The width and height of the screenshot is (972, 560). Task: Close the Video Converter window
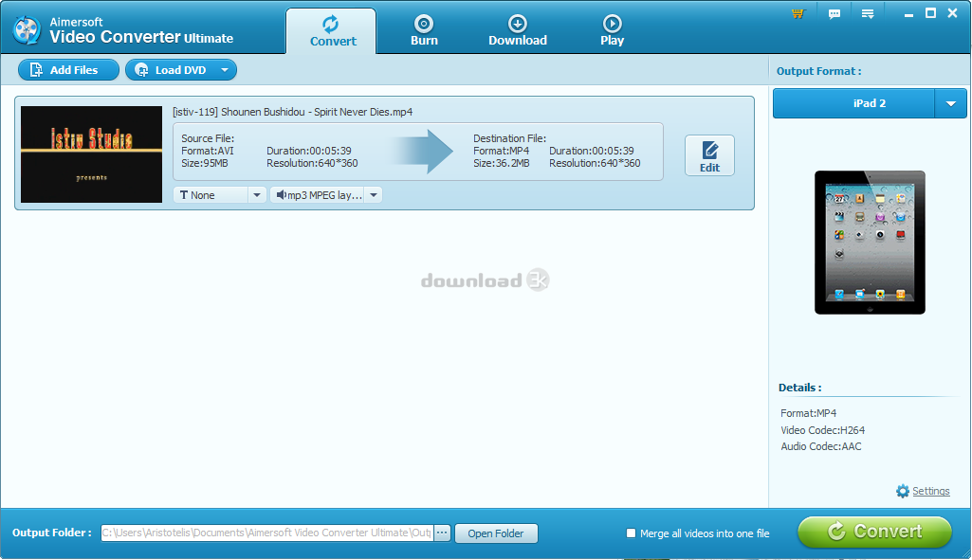pyautogui.click(x=953, y=13)
